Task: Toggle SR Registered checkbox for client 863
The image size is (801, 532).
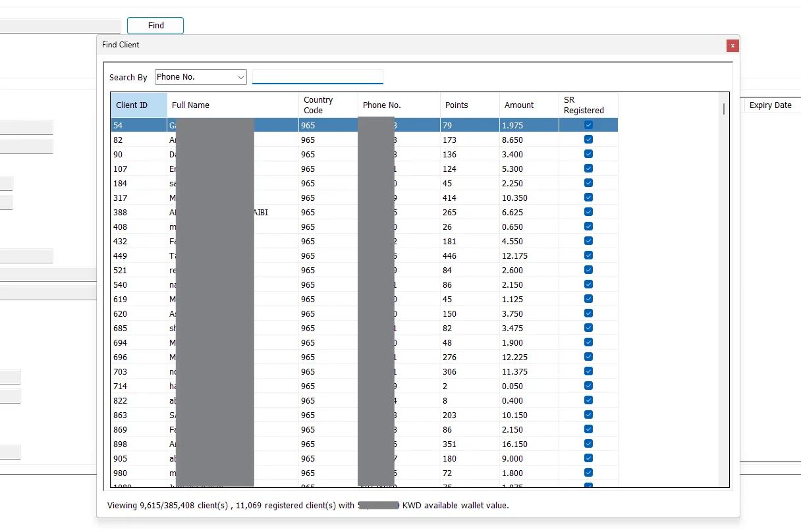Action: [588, 415]
